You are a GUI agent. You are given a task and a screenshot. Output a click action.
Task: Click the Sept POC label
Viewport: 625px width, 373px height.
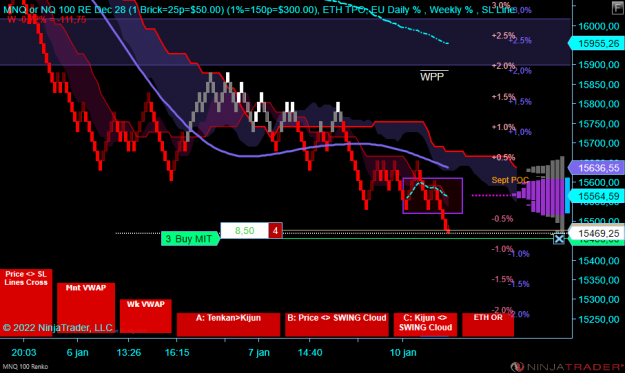click(510, 180)
